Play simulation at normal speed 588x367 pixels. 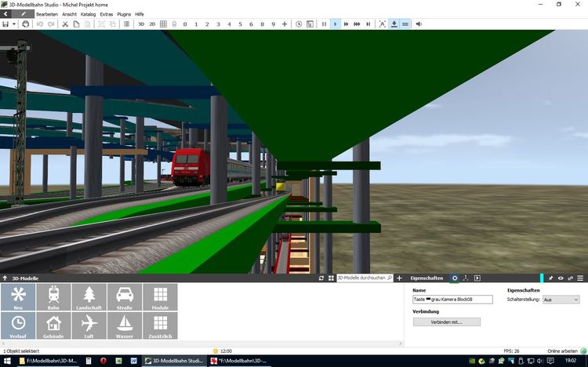click(335, 24)
